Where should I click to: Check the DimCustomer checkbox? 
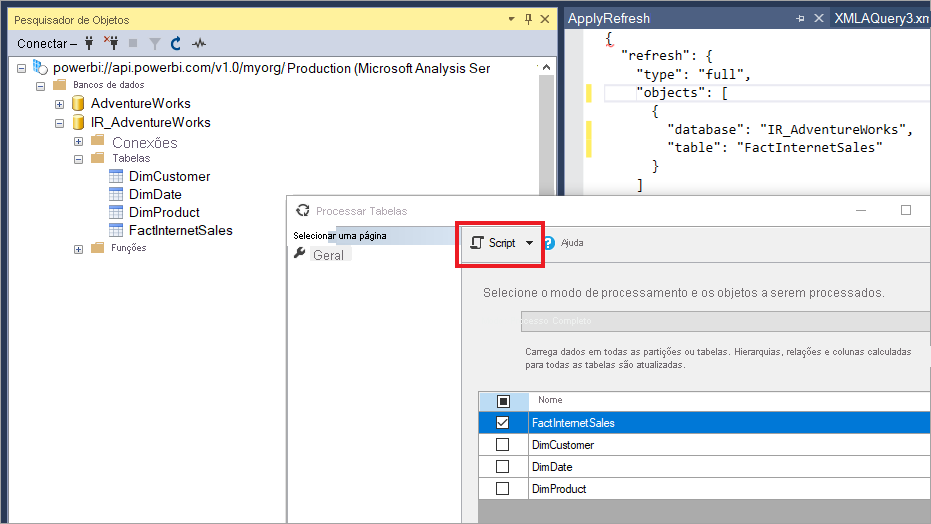(502, 444)
